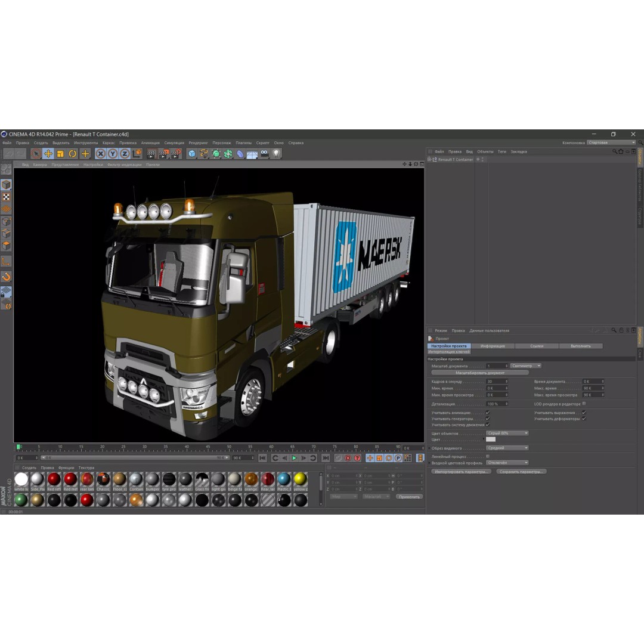This screenshot has width=644, height=644.
Task: Open the Обрез видимого Средний dropdown
Action: pyautogui.click(x=507, y=448)
